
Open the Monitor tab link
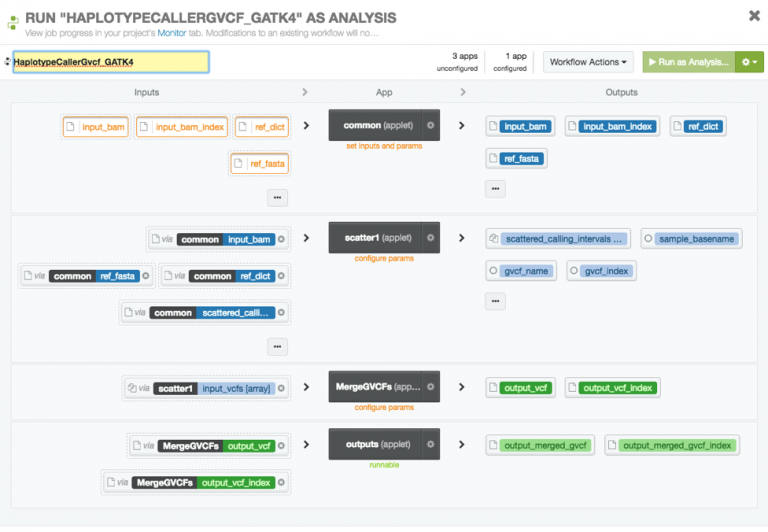(172, 33)
